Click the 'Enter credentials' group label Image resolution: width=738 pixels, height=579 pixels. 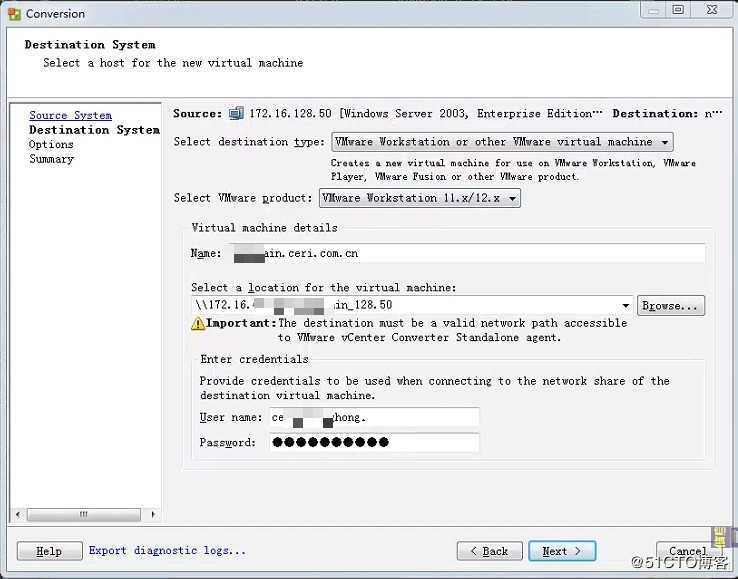click(x=255, y=359)
